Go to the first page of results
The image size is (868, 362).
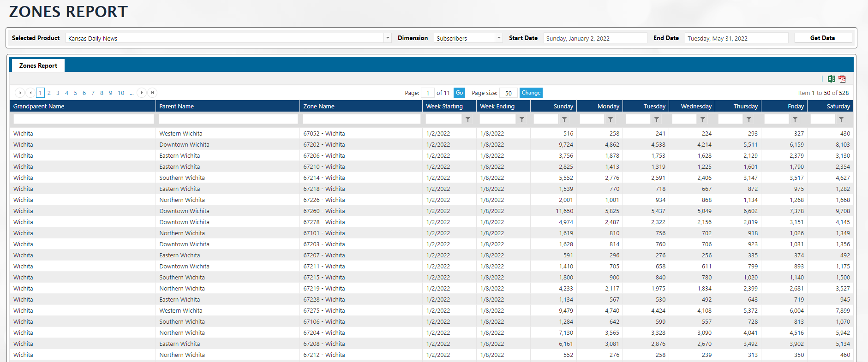coord(20,93)
